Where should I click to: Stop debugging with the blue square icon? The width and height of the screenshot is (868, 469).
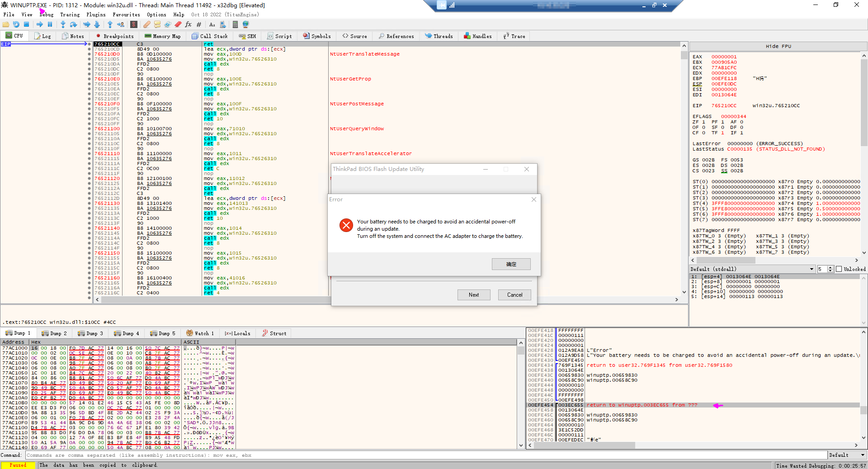27,24
